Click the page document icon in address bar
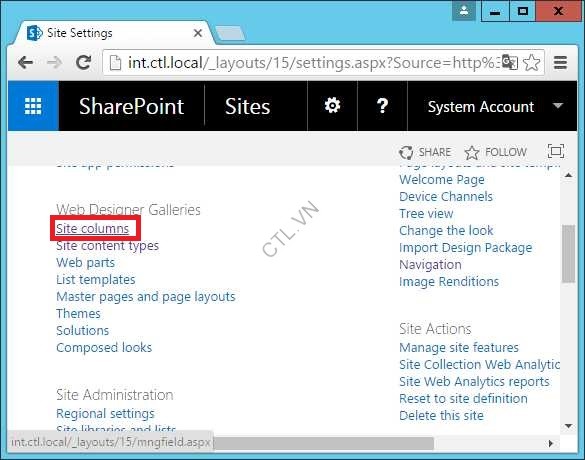 [115, 63]
